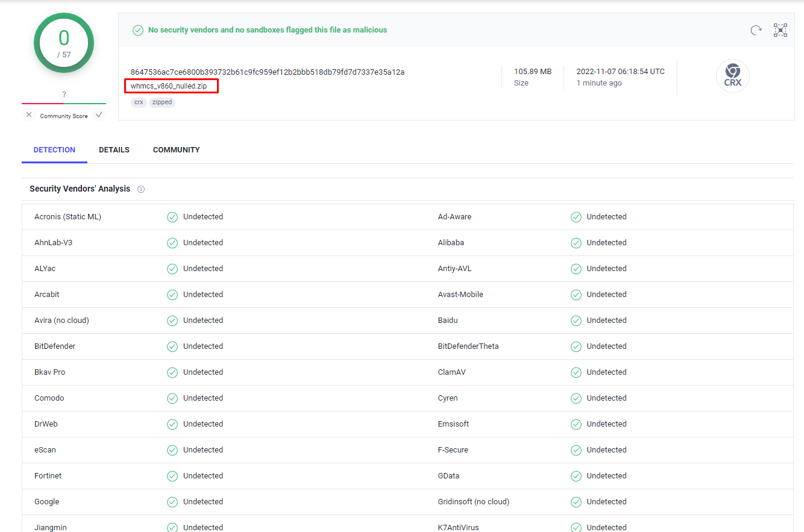Click the BitDefenderTheta vendor name
The image size is (804, 532).
point(468,346)
